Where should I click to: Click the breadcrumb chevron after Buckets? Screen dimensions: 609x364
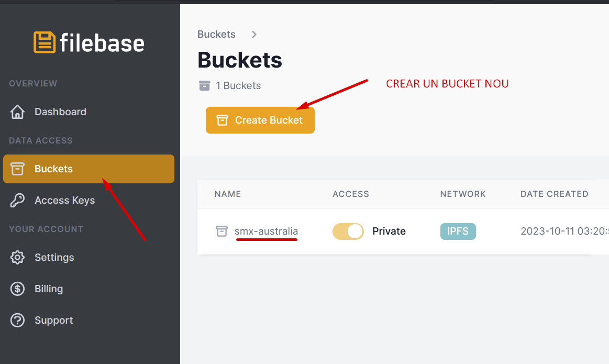coord(254,34)
